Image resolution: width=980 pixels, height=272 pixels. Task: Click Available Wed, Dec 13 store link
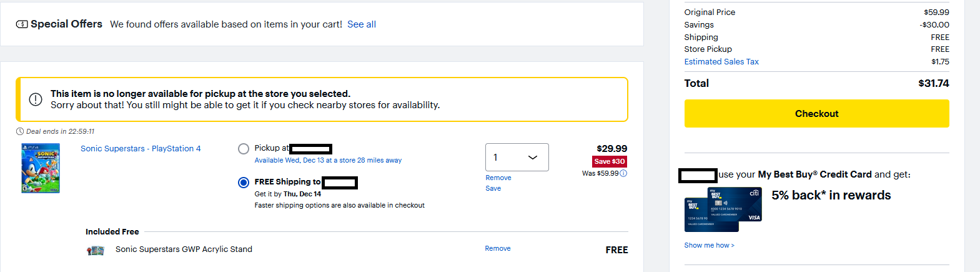click(328, 161)
